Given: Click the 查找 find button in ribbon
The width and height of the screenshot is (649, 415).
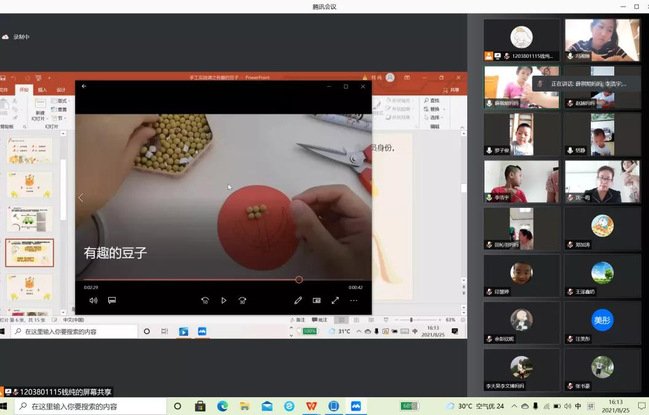Looking at the screenshot, I should (433, 100).
